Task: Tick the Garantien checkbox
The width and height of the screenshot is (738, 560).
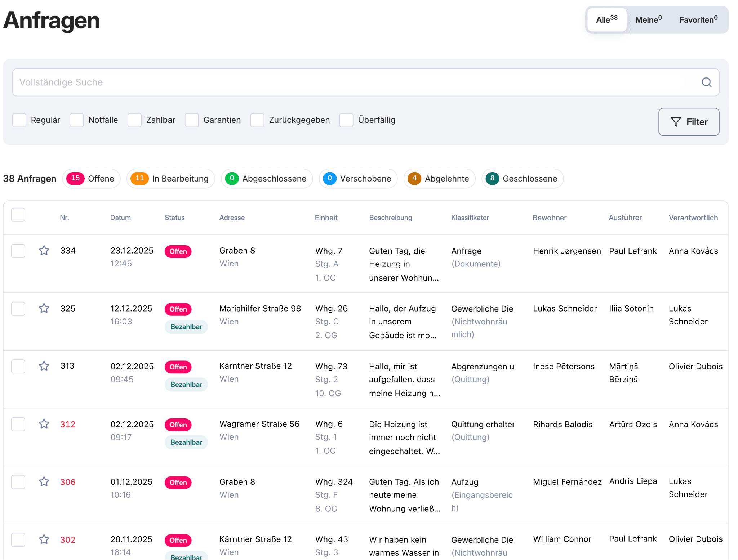Action: pyautogui.click(x=192, y=120)
